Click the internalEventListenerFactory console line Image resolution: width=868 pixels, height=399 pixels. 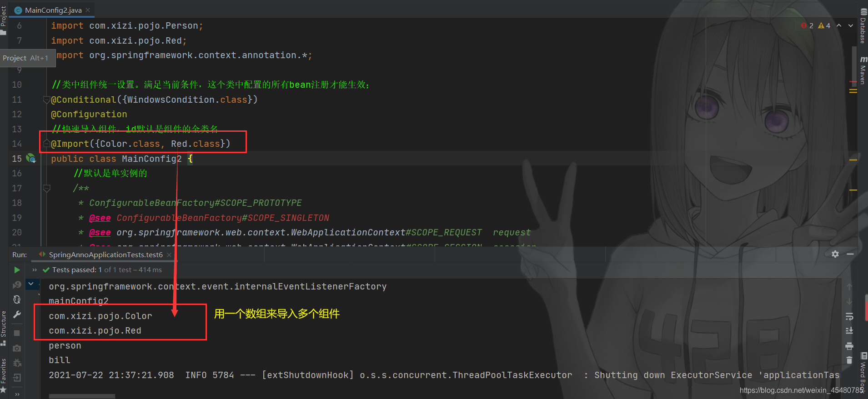point(218,287)
